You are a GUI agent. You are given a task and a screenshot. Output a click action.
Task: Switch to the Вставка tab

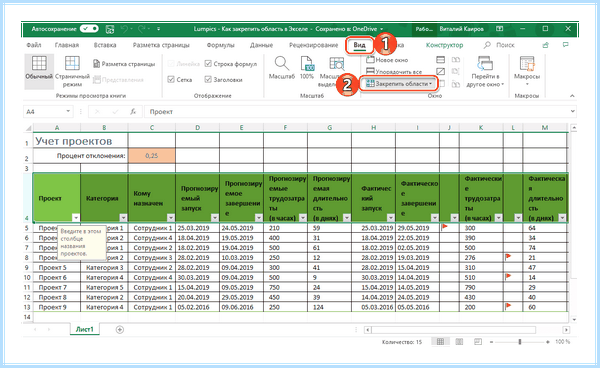105,45
